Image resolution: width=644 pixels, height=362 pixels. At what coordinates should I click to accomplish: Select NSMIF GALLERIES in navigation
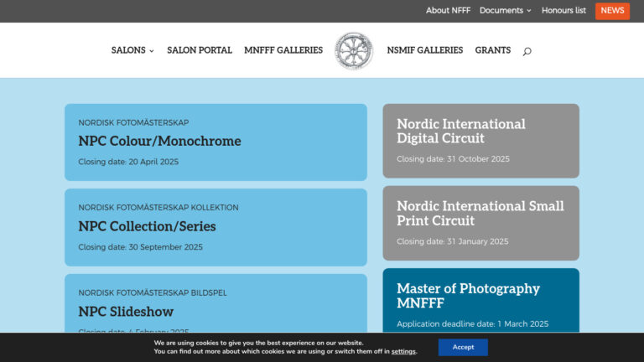click(425, 50)
